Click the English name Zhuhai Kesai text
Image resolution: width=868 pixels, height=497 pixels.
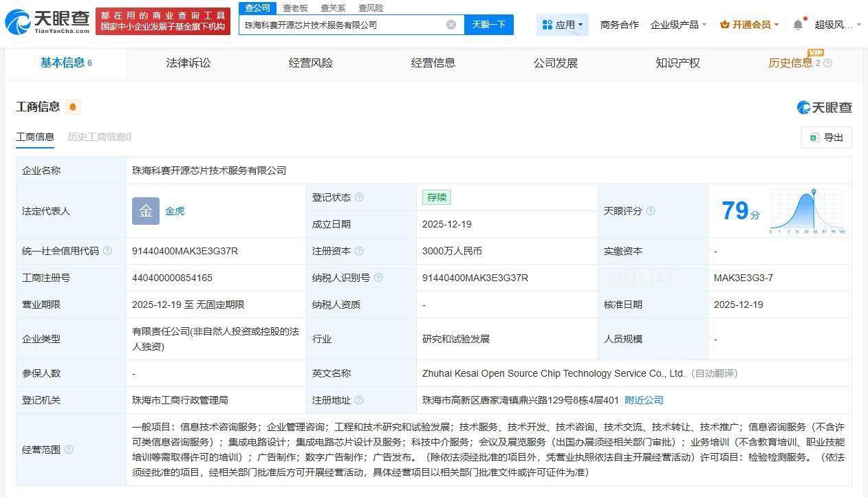554,373
